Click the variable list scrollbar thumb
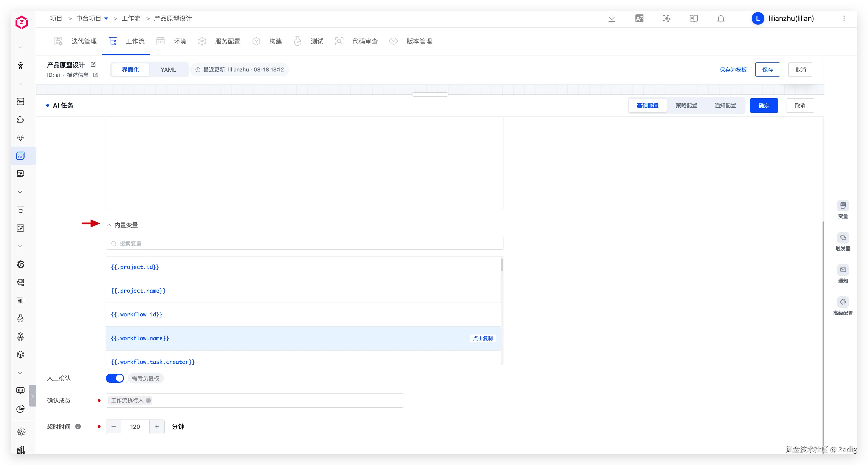This screenshot has width=868, height=465. click(501, 265)
